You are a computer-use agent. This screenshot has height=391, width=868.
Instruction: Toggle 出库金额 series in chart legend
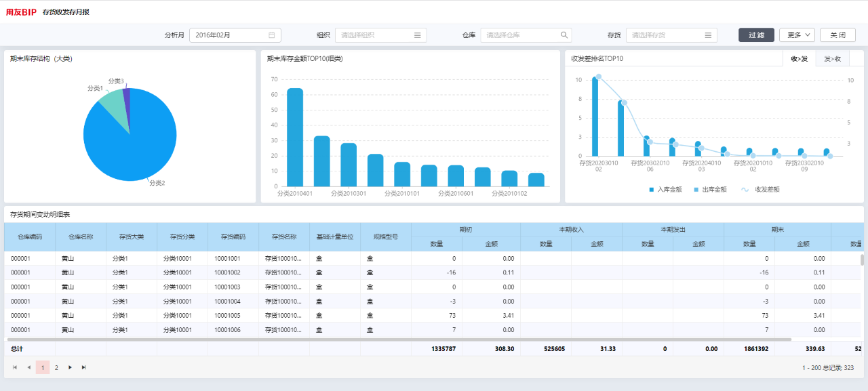click(x=711, y=190)
